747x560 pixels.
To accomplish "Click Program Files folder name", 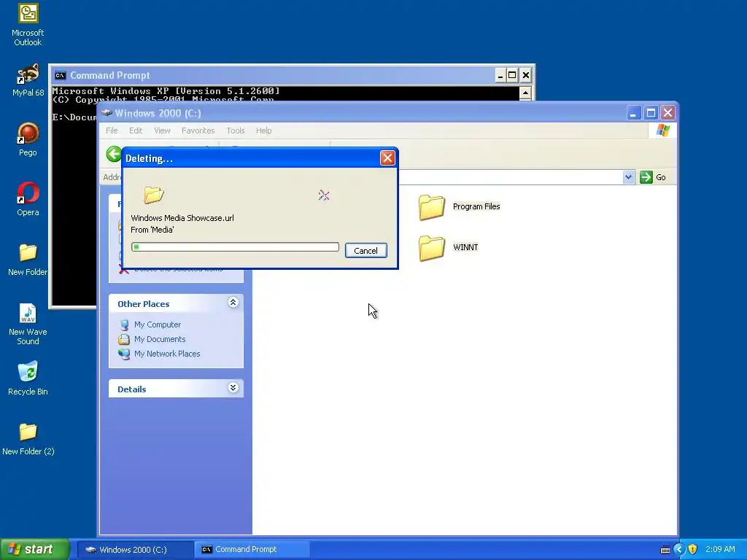I will pos(476,206).
